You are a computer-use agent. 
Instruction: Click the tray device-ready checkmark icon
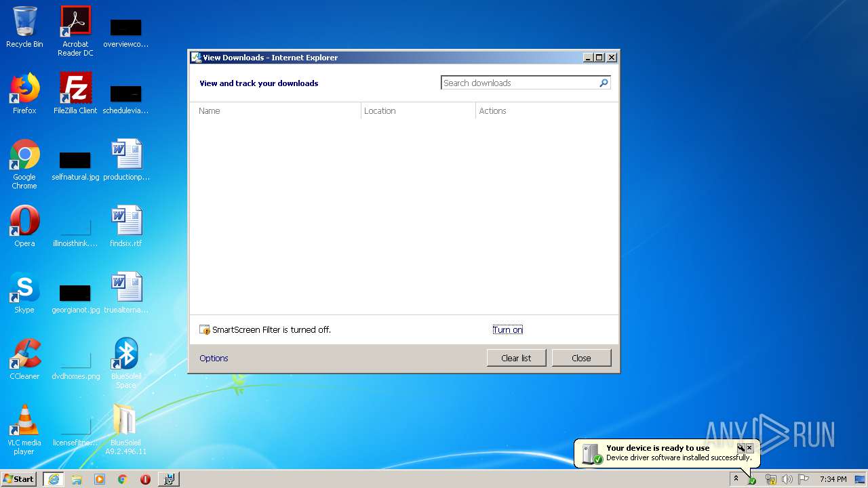click(x=752, y=480)
